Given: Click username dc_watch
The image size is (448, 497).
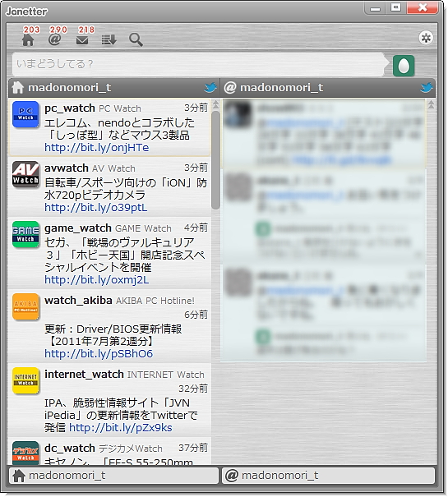Looking at the screenshot, I should [x=70, y=449].
